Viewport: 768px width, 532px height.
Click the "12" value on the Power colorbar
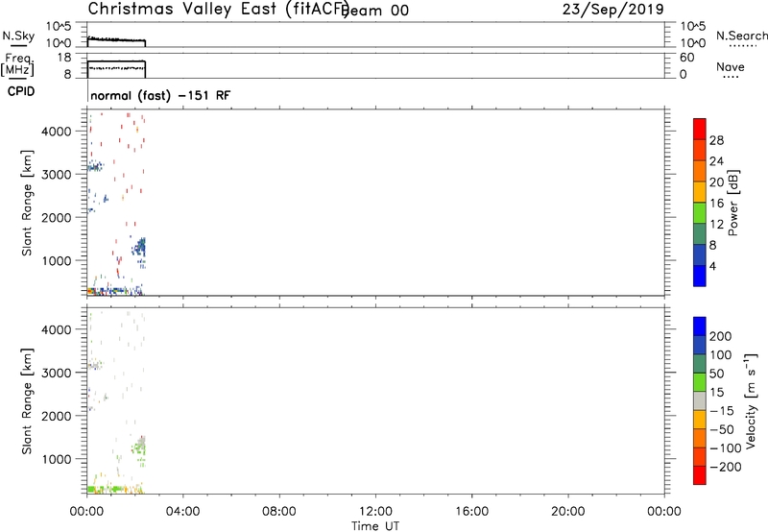click(716, 225)
